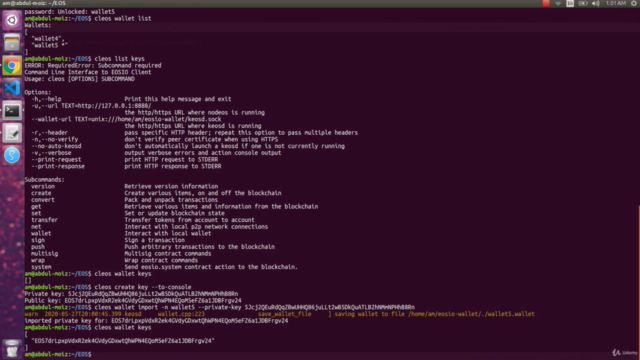Click the 'system' subcommand
The image size is (640, 360).
41,267
